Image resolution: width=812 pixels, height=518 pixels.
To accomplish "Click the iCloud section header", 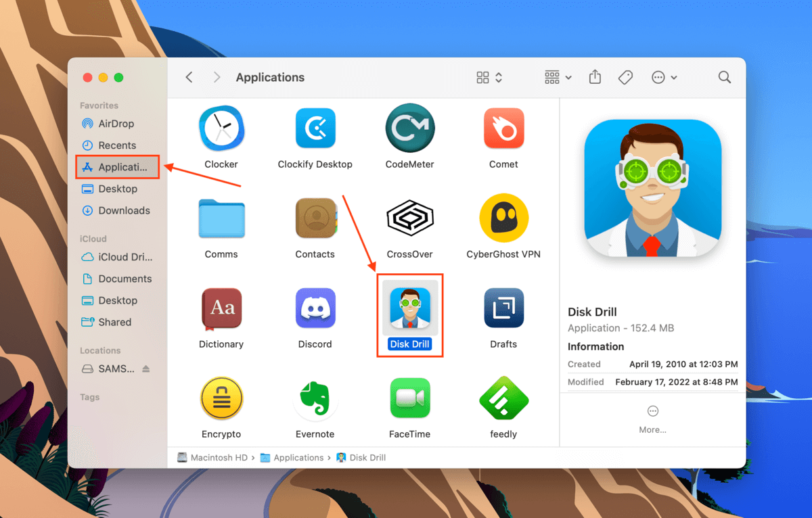I will (x=93, y=239).
